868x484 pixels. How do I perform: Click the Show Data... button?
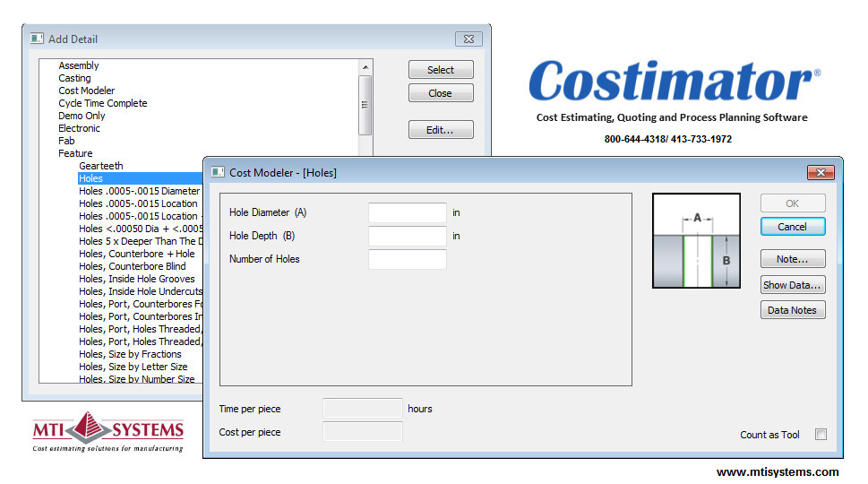(x=792, y=285)
